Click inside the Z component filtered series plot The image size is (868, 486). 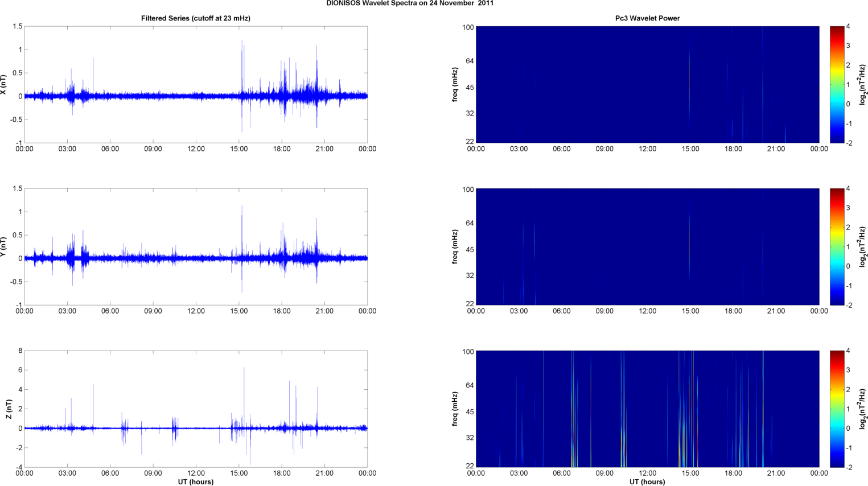click(196, 409)
